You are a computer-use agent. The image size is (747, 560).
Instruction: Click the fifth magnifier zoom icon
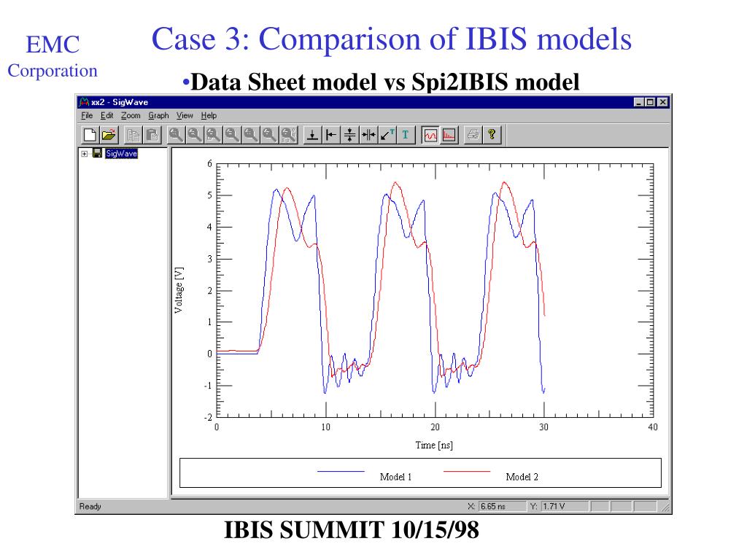coord(251,135)
